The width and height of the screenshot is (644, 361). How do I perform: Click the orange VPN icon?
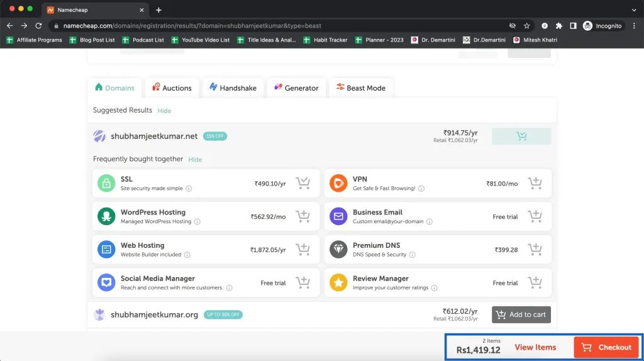(338, 183)
